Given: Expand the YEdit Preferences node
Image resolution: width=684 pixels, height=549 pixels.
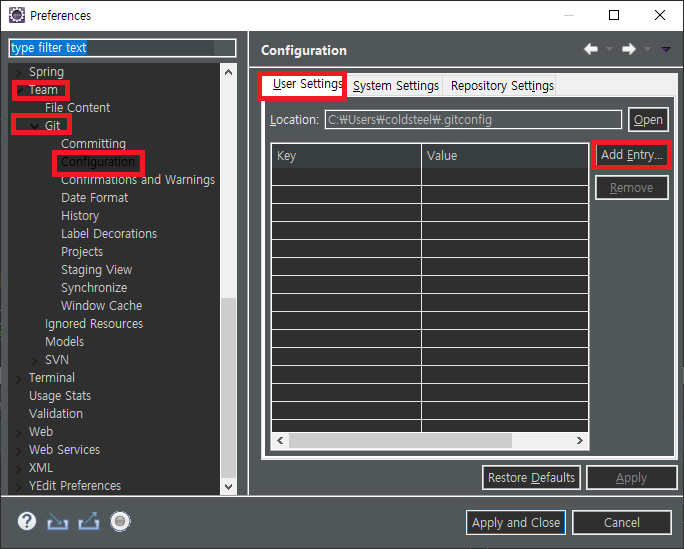Looking at the screenshot, I should [18, 487].
